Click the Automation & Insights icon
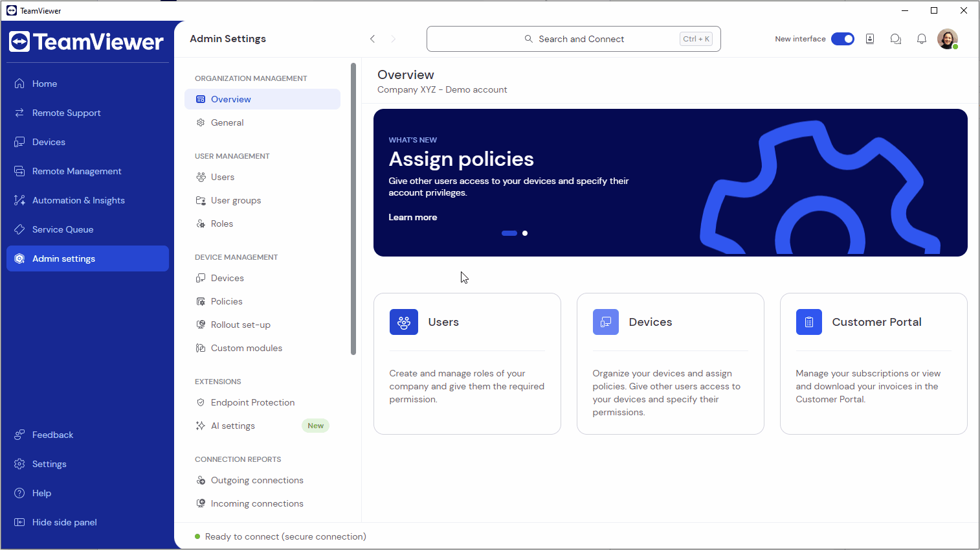 [19, 200]
